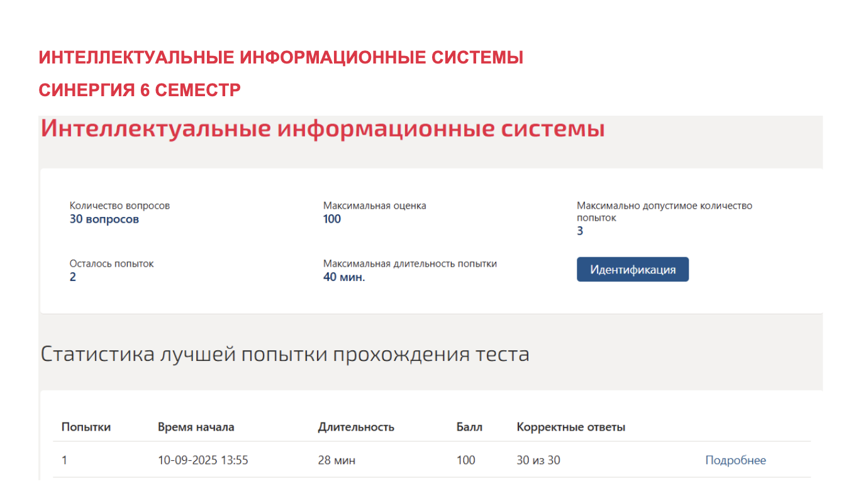Image resolution: width=868 pixels, height=498 pixels.
Task: Click the Длительность column header
Action: click(x=356, y=428)
